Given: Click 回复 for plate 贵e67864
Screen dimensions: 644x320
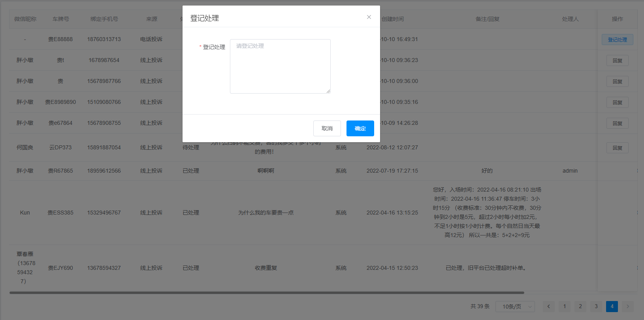Looking at the screenshot, I should click(617, 123).
